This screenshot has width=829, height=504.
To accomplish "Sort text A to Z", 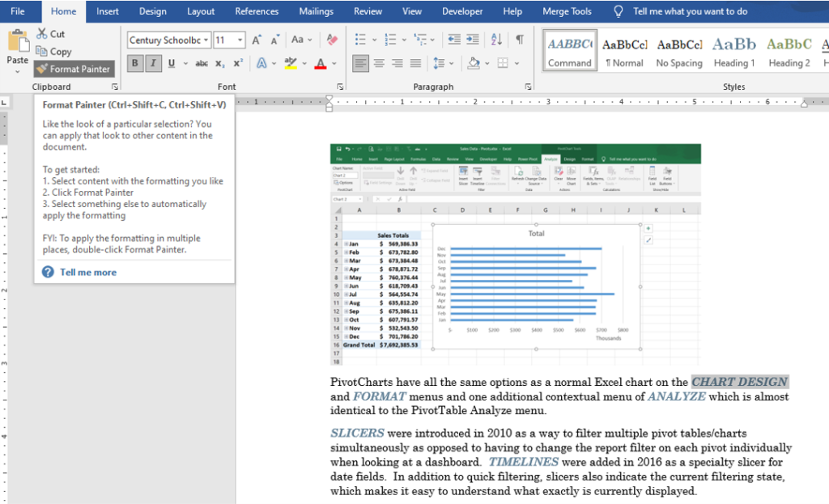I will pos(496,40).
